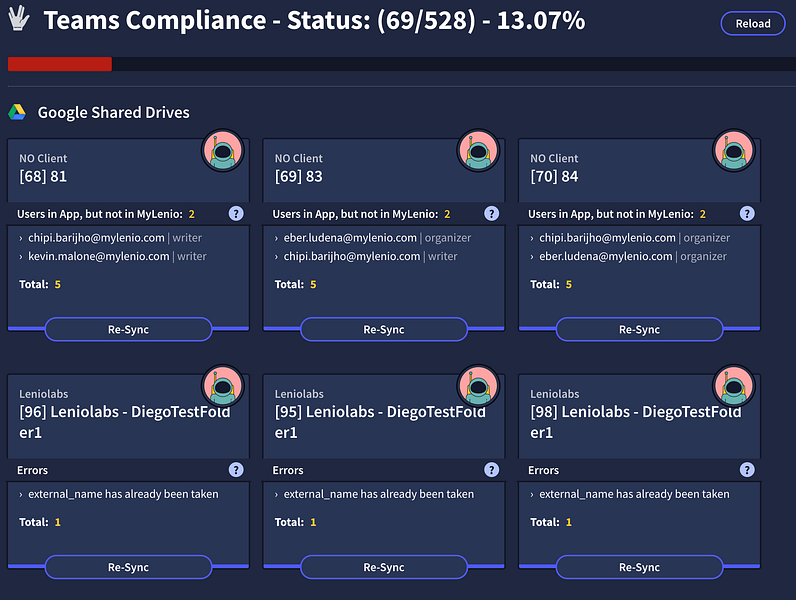Click title [68] 81

click(43, 177)
